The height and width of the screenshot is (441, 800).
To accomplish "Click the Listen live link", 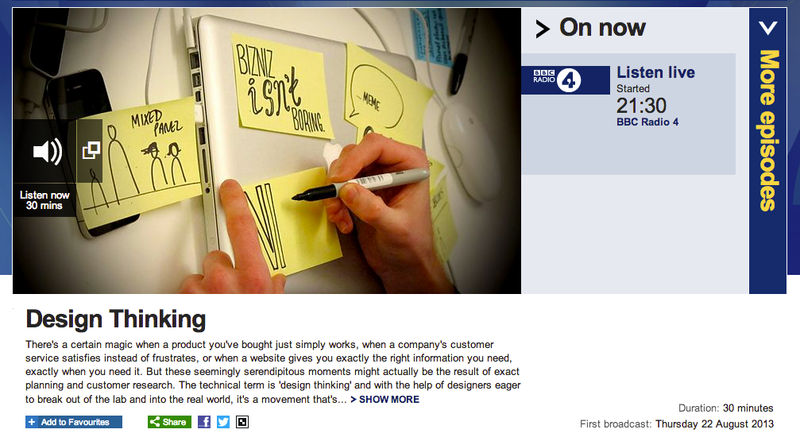I will pyautogui.click(x=656, y=72).
